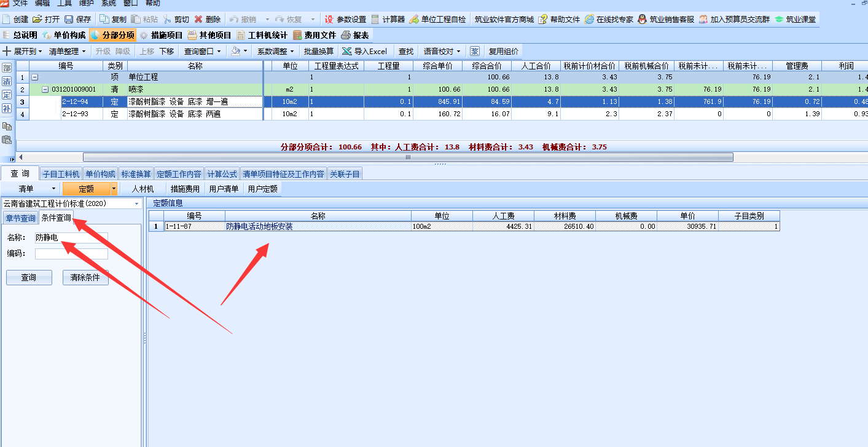The image size is (868, 447).
Task: Collapse the 单位工程 tree row
Action: pyautogui.click(x=34, y=77)
